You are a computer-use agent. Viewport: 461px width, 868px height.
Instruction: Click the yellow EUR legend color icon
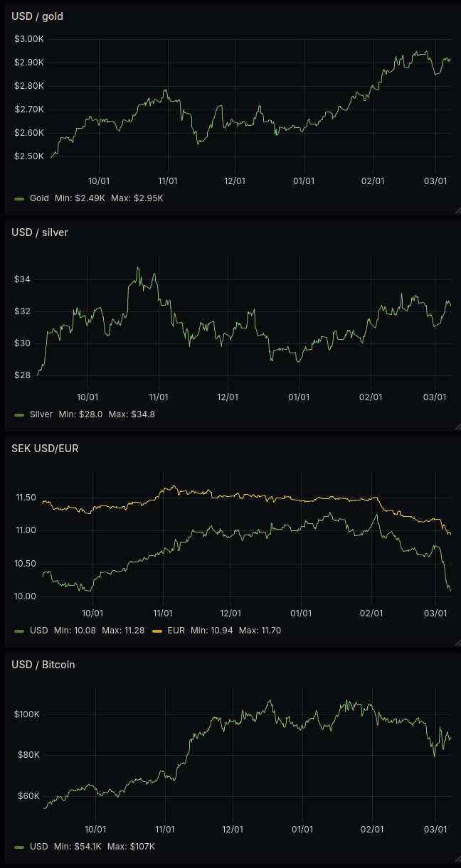tap(157, 631)
